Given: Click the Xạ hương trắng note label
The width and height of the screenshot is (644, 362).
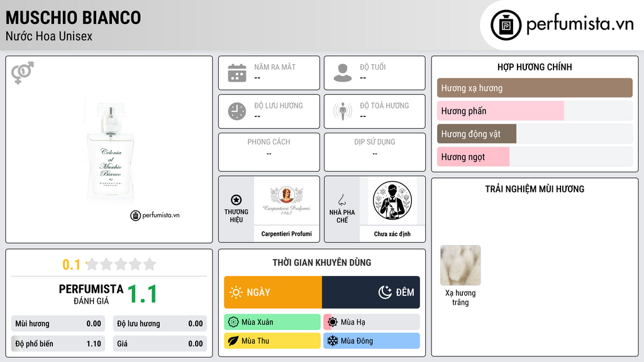Looking at the screenshot, I should click(x=460, y=297).
